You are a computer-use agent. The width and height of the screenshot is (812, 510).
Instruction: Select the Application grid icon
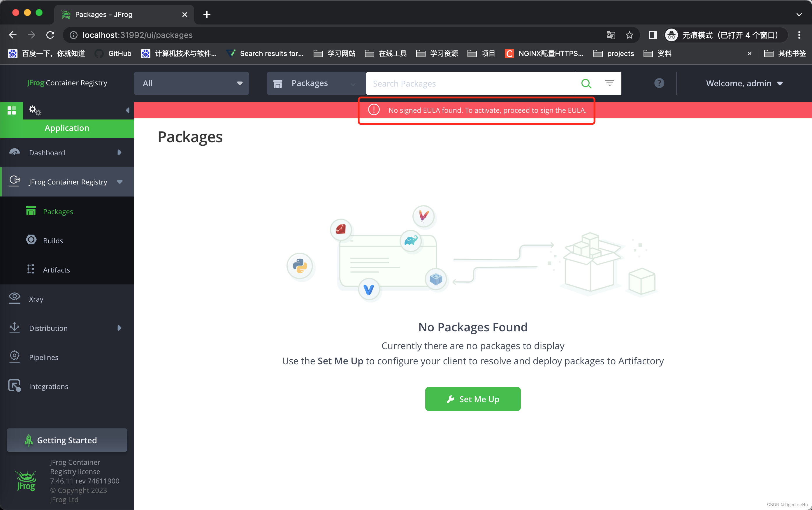[x=11, y=110]
